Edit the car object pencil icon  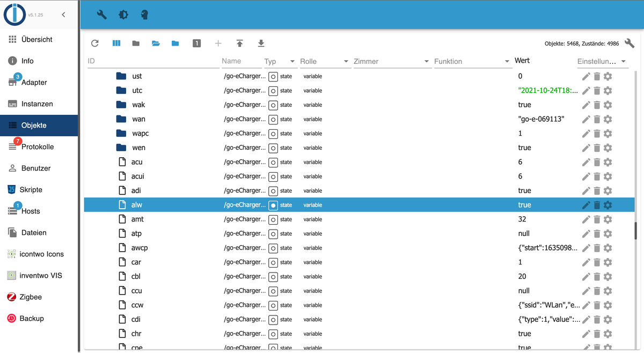click(586, 262)
